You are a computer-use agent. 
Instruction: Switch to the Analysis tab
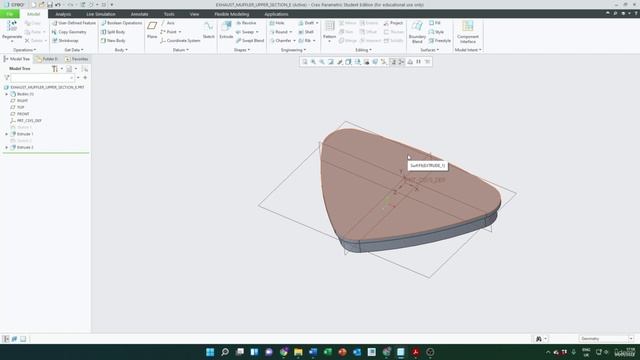[63, 14]
